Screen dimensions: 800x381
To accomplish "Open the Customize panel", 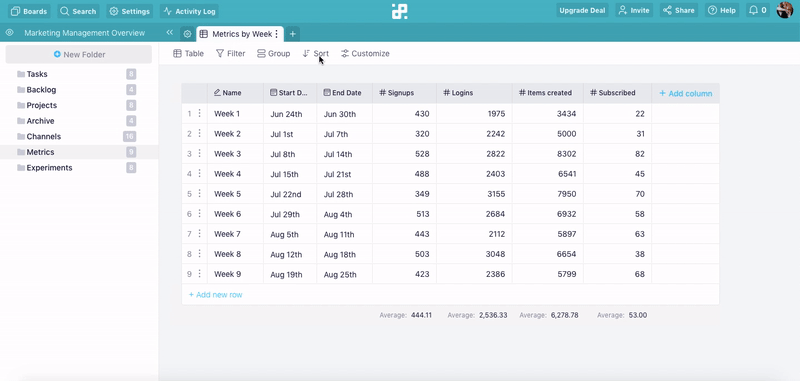I will pos(365,54).
